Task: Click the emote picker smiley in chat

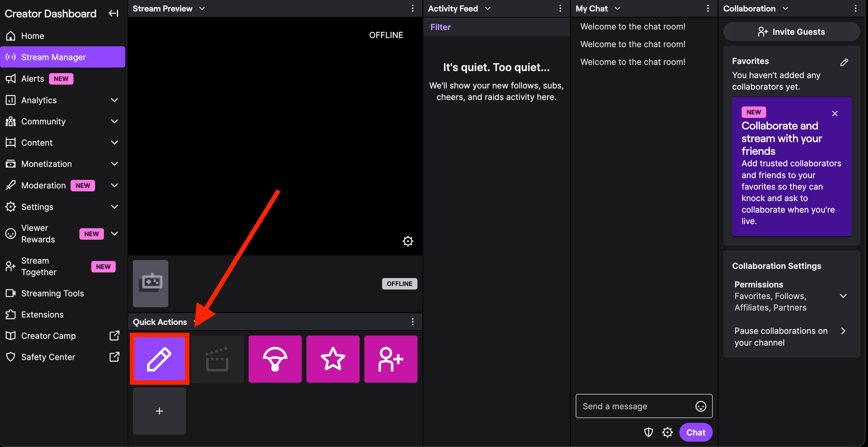Action: pyautogui.click(x=701, y=406)
